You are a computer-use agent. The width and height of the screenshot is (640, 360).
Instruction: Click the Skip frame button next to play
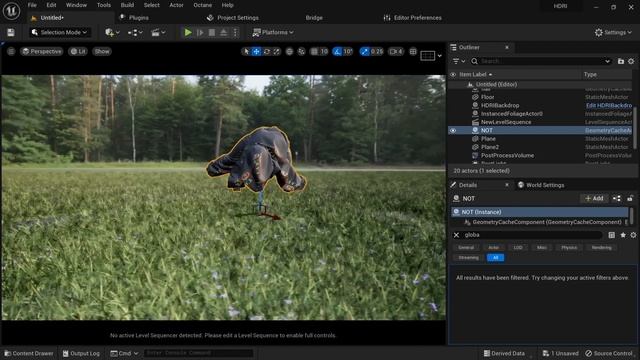[200, 32]
